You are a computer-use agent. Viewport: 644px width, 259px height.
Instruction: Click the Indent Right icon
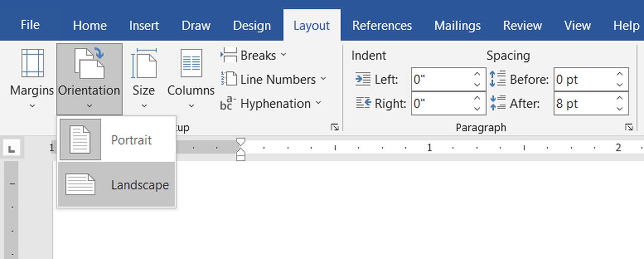363,104
